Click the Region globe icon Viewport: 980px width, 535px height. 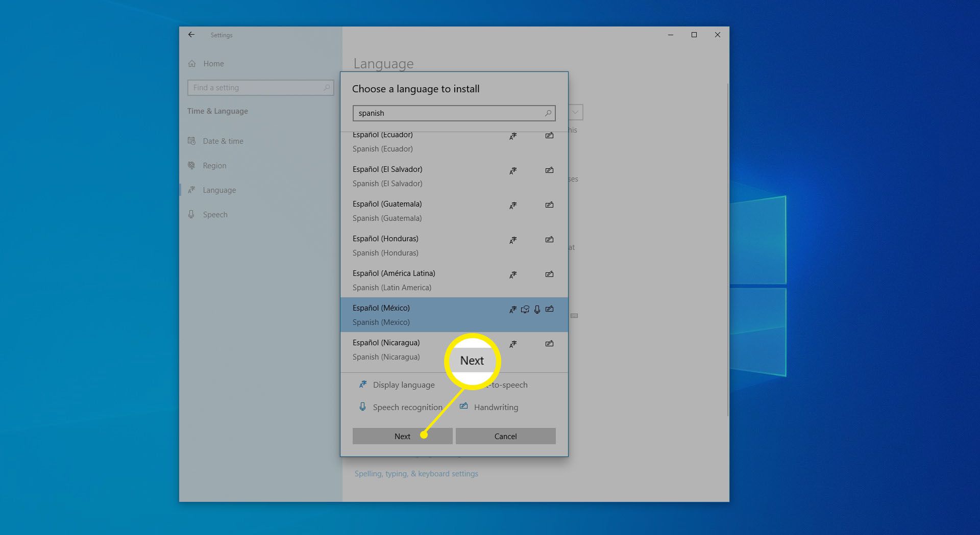(191, 165)
